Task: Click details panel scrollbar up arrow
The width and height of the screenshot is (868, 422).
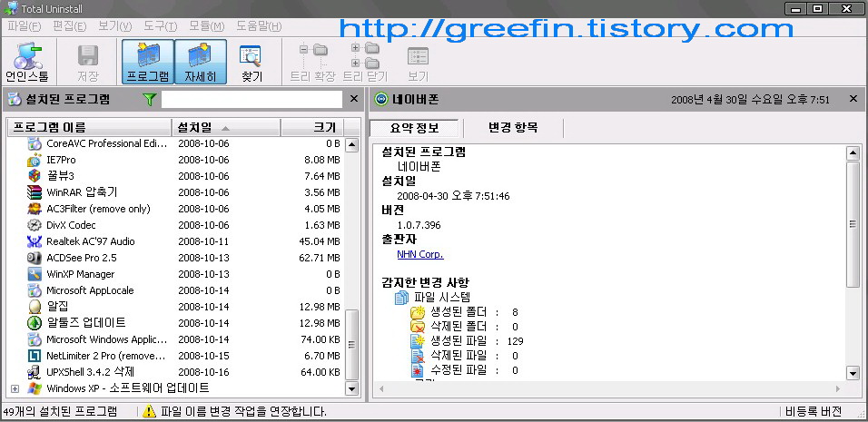Action: [x=853, y=153]
